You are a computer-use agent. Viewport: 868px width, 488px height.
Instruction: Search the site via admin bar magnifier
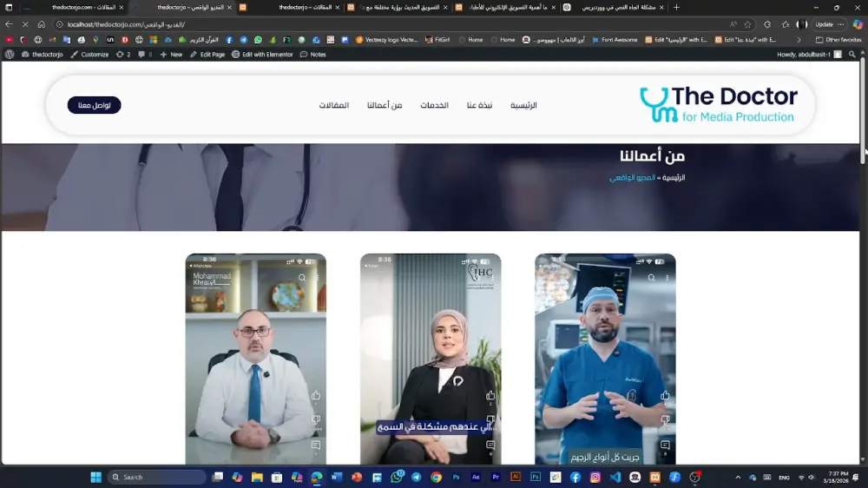(852, 55)
